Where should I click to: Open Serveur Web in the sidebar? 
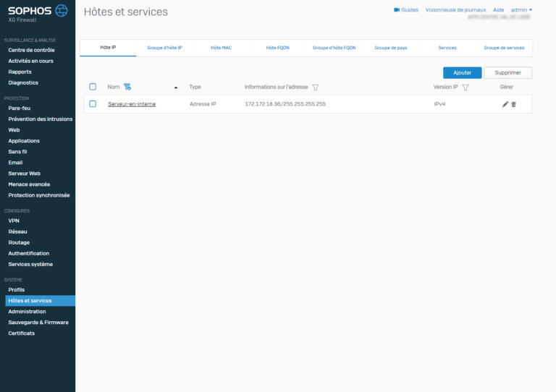click(x=24, y=174)
